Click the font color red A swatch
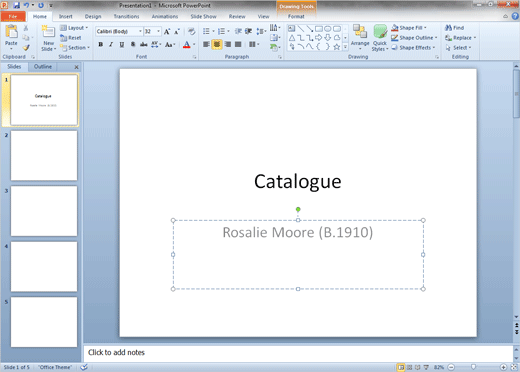Screen dimensions: 520x372 click(x=186, y=44)
